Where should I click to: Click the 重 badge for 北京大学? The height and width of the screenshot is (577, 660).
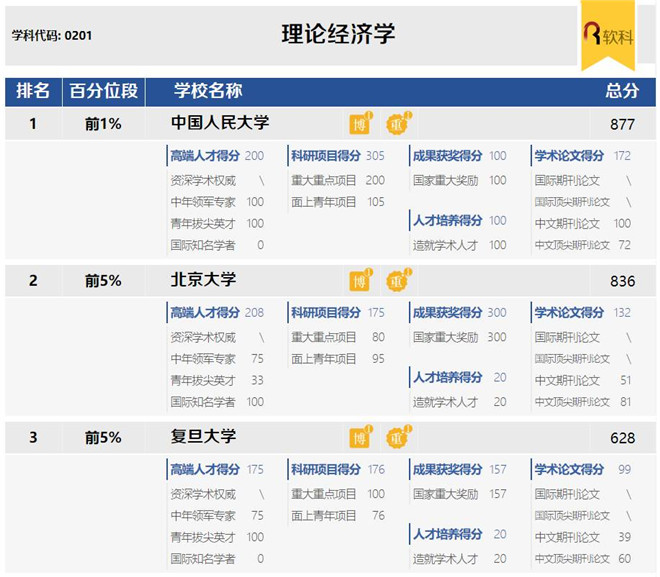pyautogui.click(x=399, y=280)
